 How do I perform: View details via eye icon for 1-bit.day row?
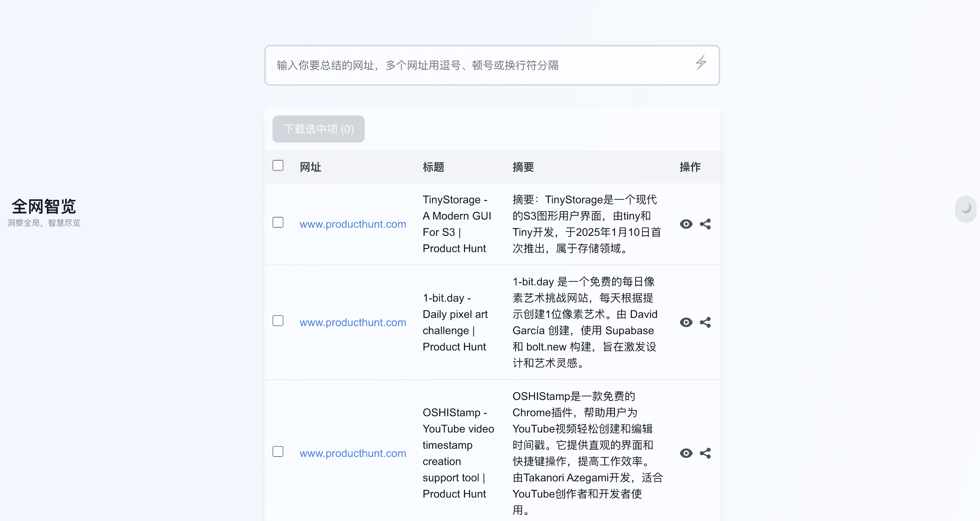coord(686,322)
